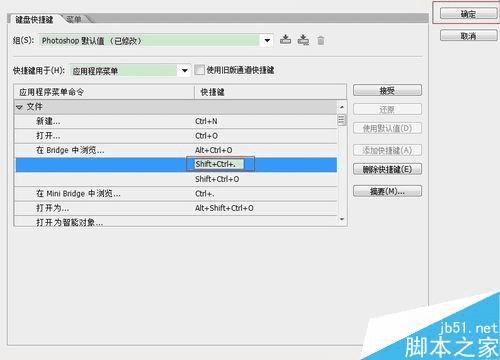
Task: Click the command list scrollbar thumb
Action: (342, 120)
